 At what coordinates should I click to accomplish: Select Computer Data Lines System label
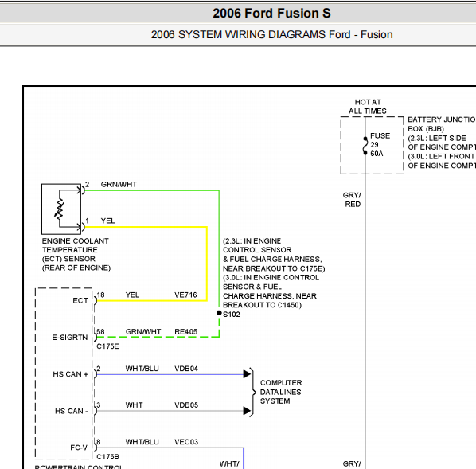(x=281, y=392)
